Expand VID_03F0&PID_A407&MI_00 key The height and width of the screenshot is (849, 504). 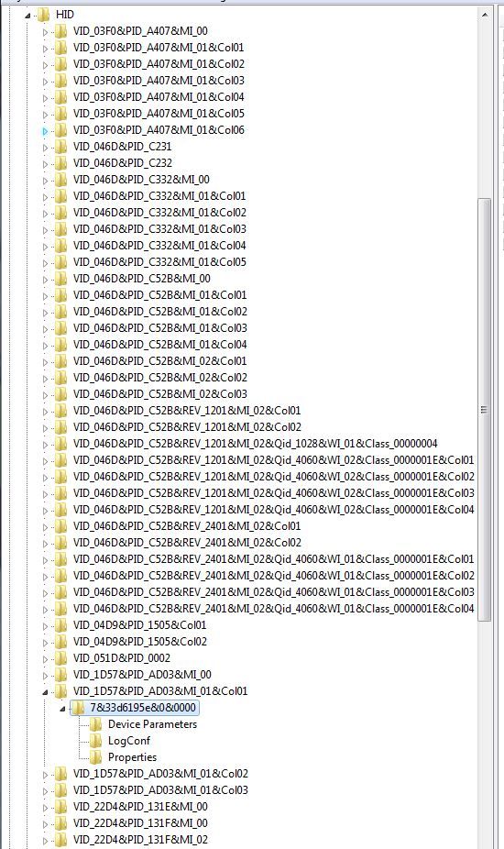(45, 32)
